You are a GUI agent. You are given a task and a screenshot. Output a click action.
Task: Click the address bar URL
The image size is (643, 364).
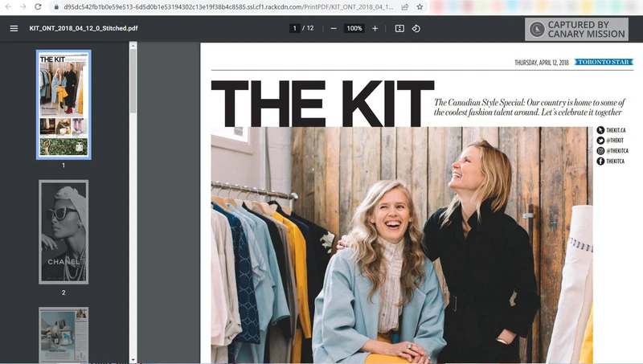coord(228,7)
